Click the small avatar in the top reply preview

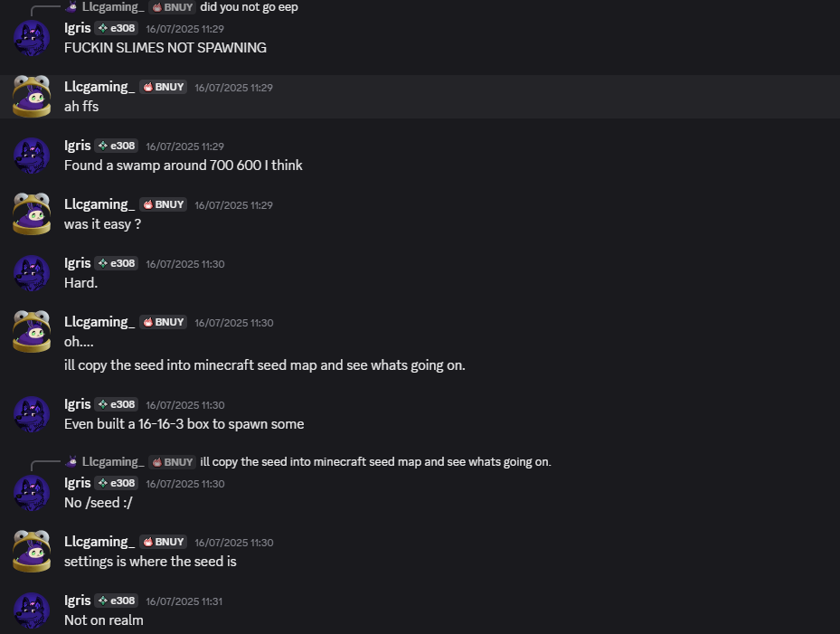pos(71,7)
